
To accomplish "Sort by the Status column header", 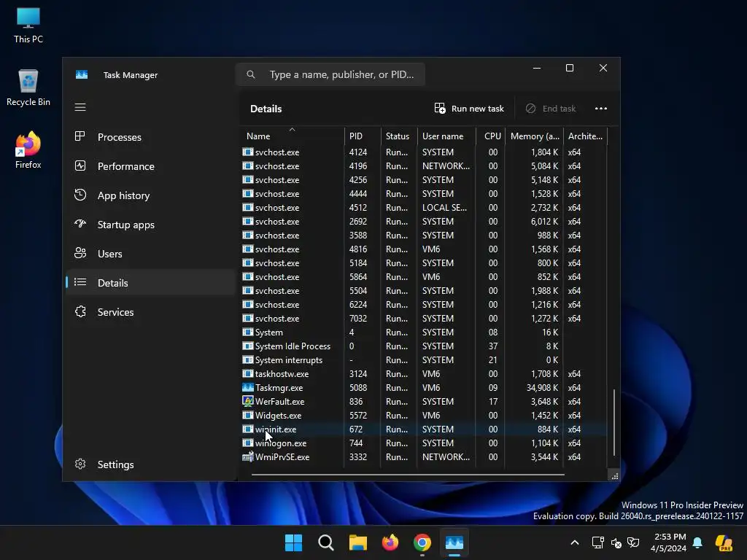I will [x=399, y=136].
